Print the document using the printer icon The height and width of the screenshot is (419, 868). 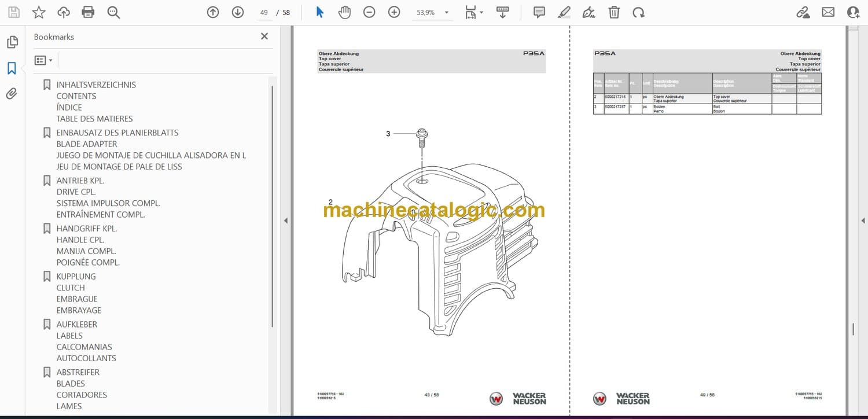[88, 12]
